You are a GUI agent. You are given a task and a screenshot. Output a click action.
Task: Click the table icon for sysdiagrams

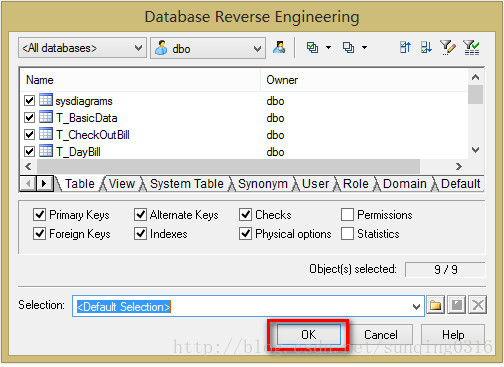pos(46,100)
